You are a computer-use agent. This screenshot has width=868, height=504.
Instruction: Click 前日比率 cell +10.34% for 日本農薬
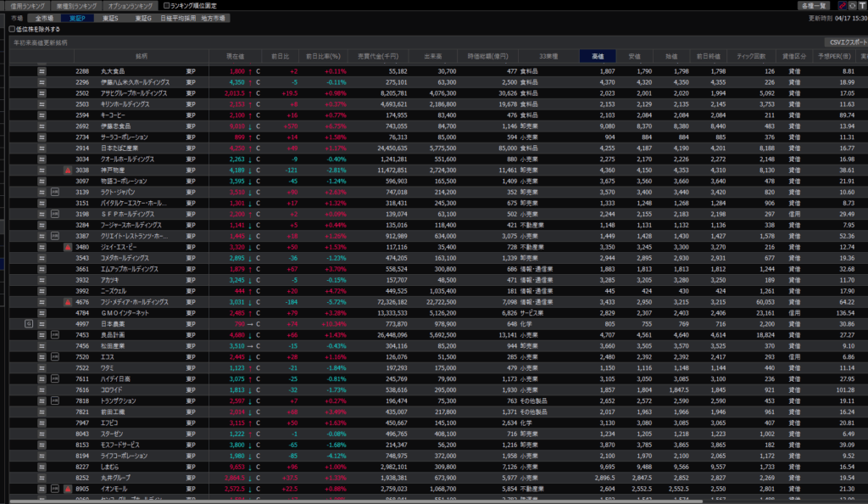(x=334, y=324)
